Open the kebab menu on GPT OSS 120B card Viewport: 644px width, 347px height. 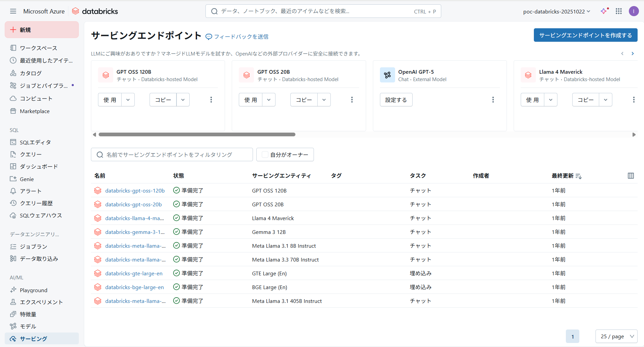(211, 100)
